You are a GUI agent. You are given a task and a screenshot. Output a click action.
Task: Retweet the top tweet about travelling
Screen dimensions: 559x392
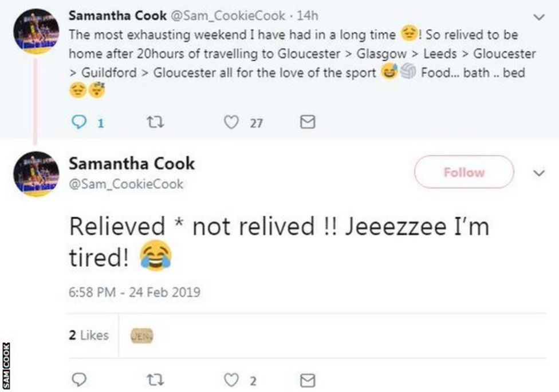tap(155, 121)
